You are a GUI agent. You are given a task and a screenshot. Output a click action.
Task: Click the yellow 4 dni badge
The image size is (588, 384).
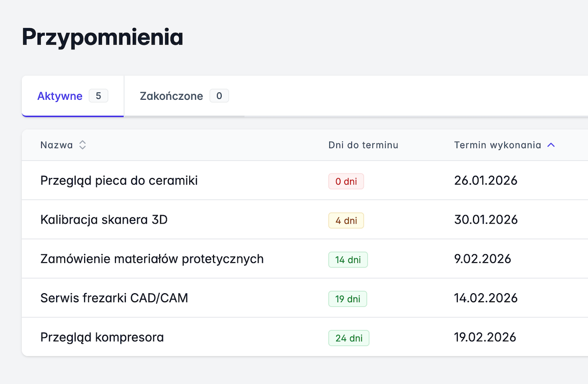(x=346, y=221)
